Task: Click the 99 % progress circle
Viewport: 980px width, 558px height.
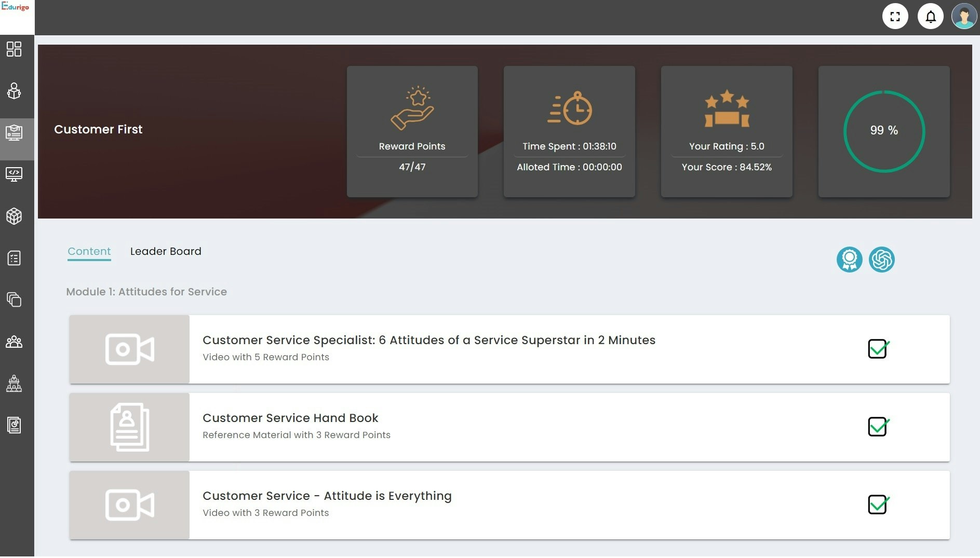Action: coord(884,131)
